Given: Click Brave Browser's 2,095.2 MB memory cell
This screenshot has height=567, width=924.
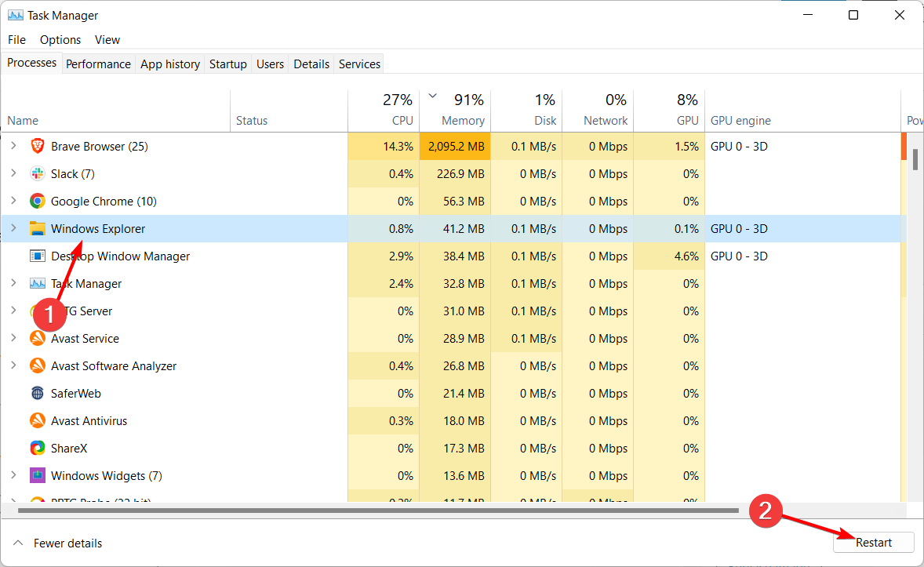Looking at the screenshot, I should coord(455,146).
